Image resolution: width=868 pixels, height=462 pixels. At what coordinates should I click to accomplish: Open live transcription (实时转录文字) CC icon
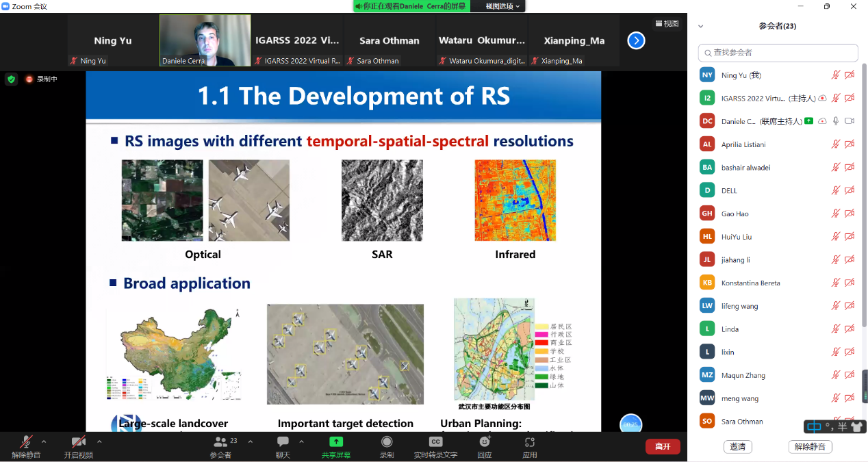click(435, 442)
